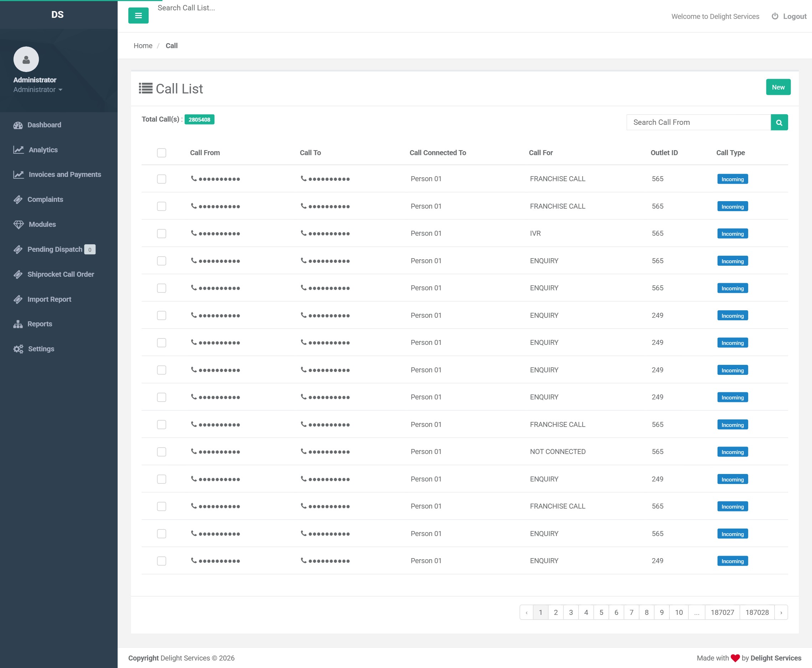
Task: Tick the select-all checkbox in table header
Action: point(161,153)
